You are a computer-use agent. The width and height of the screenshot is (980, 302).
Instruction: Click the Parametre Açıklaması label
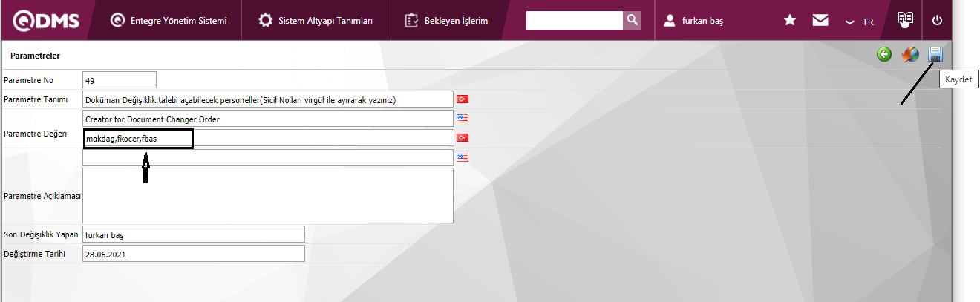(x=42, y=196)
